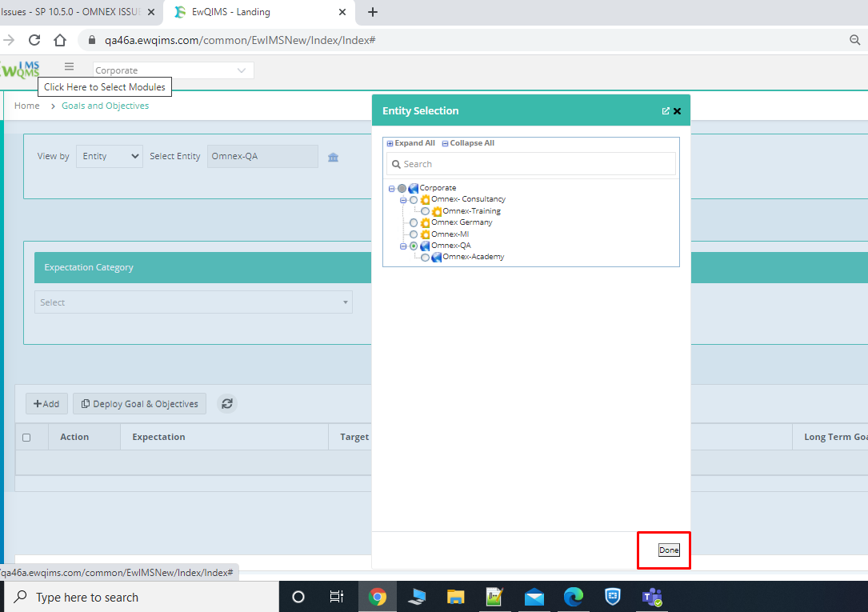Select the Omnex-QA radio button
The height and width of the screenshot is (612, 868).
point(414,246)
